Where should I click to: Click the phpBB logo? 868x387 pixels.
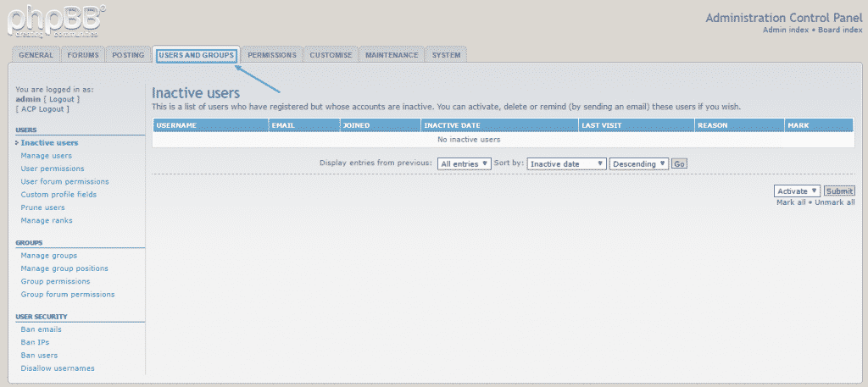pyautogui.click(x=57, y=20)
